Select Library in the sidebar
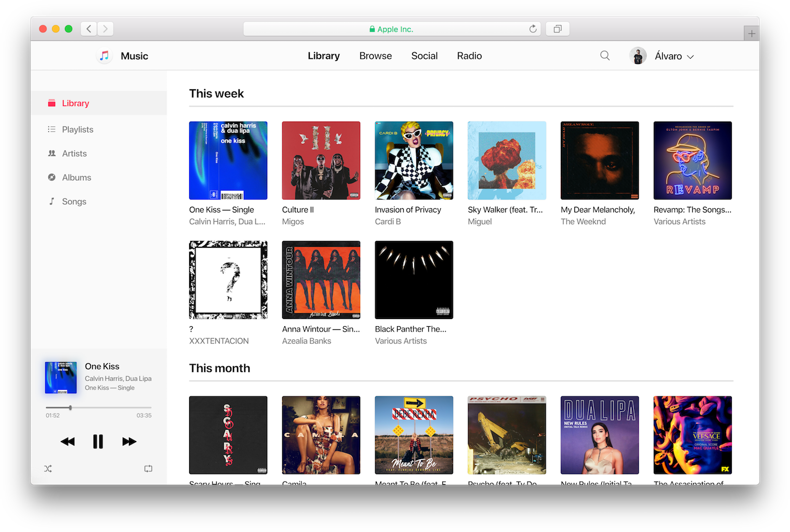This screenshot has width=790, height=532. [99, 103]
